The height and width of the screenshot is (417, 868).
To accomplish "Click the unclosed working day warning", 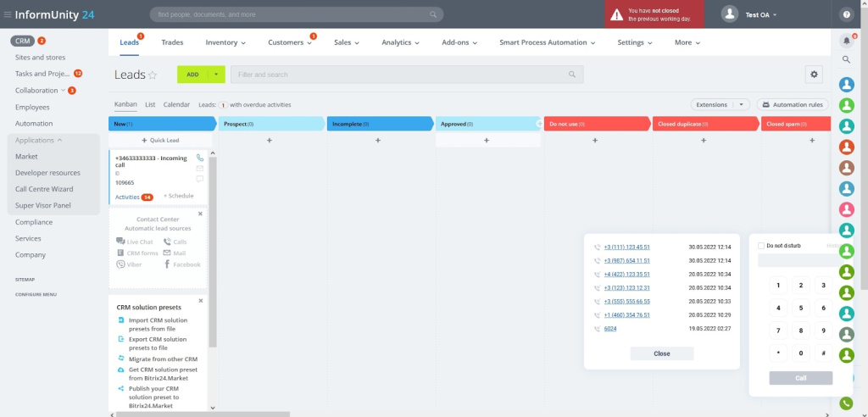I will (654, 14).
